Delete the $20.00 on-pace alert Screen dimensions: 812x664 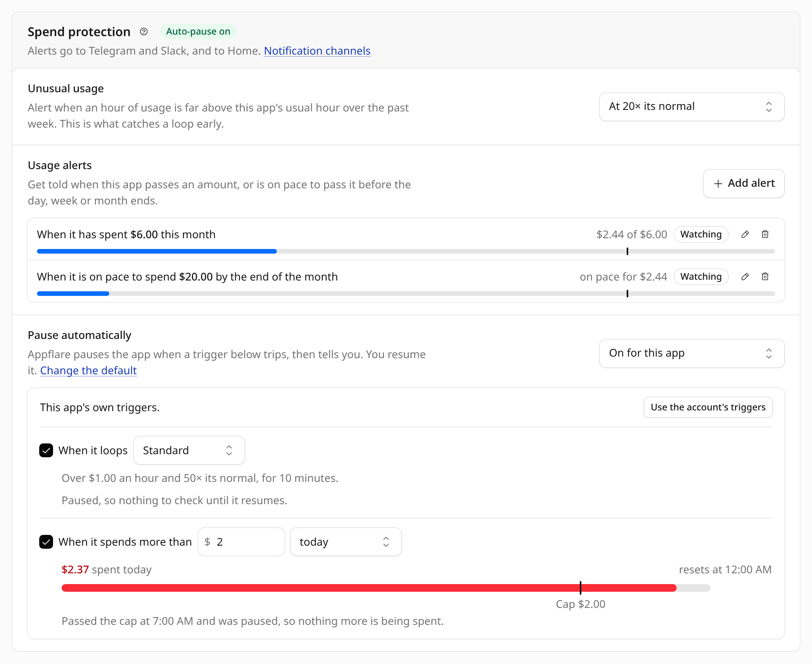pos(765,277)
